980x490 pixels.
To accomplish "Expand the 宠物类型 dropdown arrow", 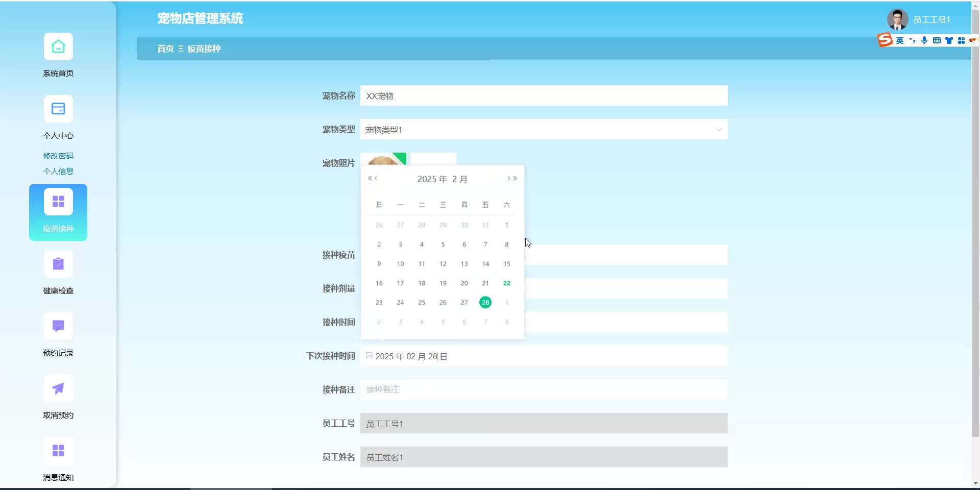I will point(719,130).
